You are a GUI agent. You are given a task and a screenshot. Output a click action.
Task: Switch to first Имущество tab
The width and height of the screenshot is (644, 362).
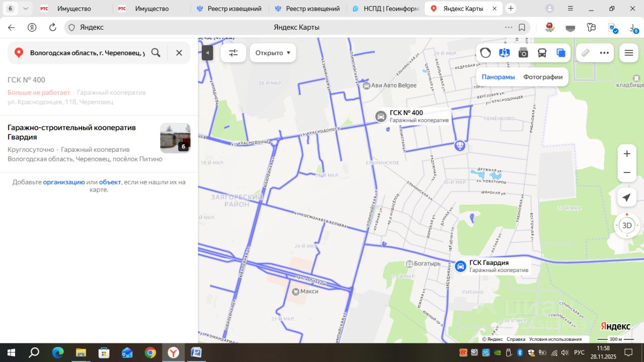(73, 9)
